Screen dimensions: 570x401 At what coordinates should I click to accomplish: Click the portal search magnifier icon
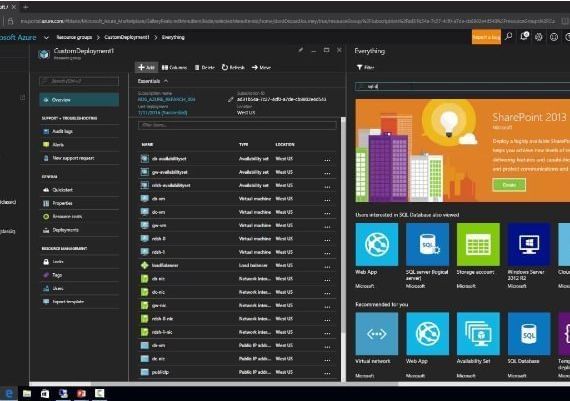509,36
